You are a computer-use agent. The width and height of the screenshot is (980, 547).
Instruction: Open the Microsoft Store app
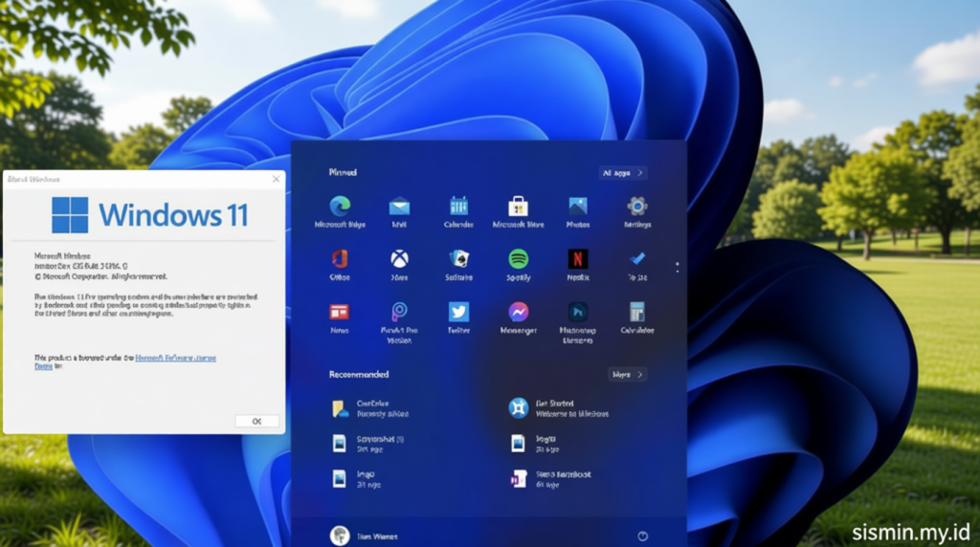tap(518, 206)
